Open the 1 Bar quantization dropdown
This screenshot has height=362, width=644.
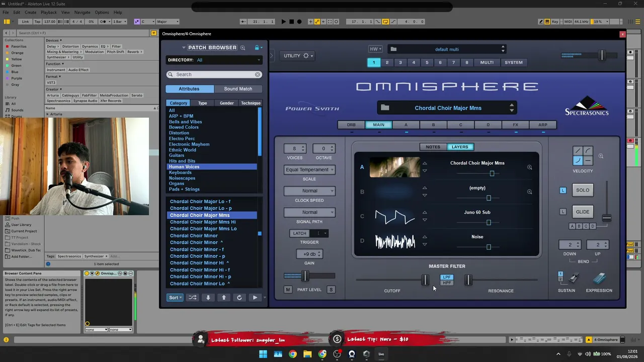click(119, 22)
